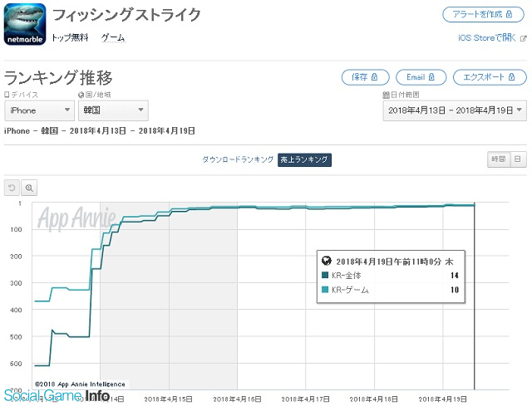This screenshot has height=406, width=532.
Task: Click the Fishing Strike app icon
Action: click(25, 25)
